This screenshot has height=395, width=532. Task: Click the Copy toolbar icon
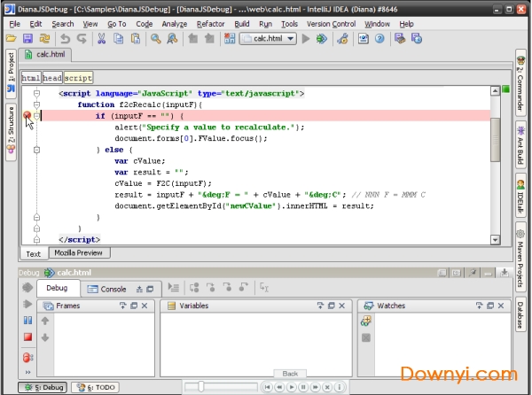[x=119, y=39]
